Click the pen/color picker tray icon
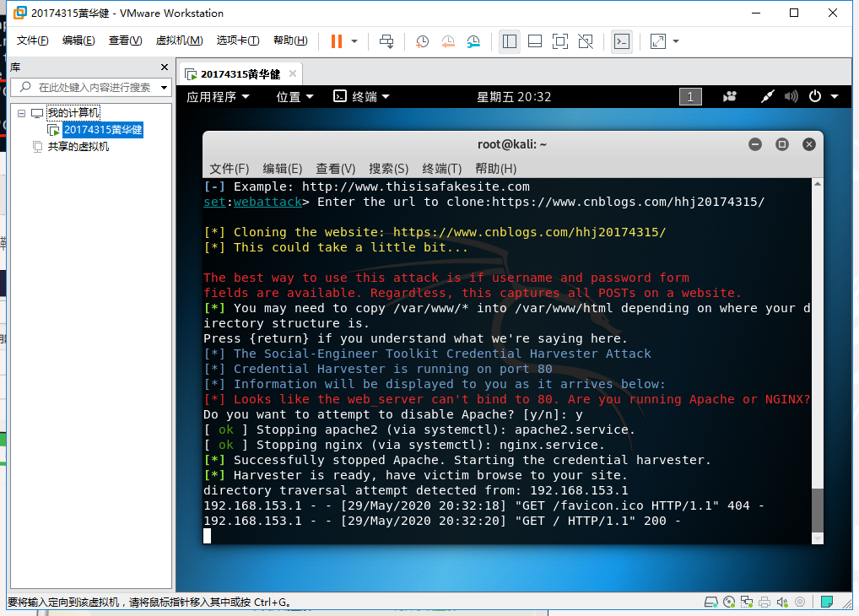Screen dimensions: 859x616 coord(768,97)
